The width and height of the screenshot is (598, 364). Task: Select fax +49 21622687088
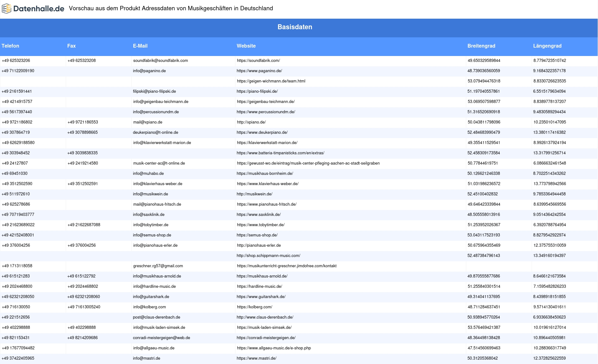84,225
